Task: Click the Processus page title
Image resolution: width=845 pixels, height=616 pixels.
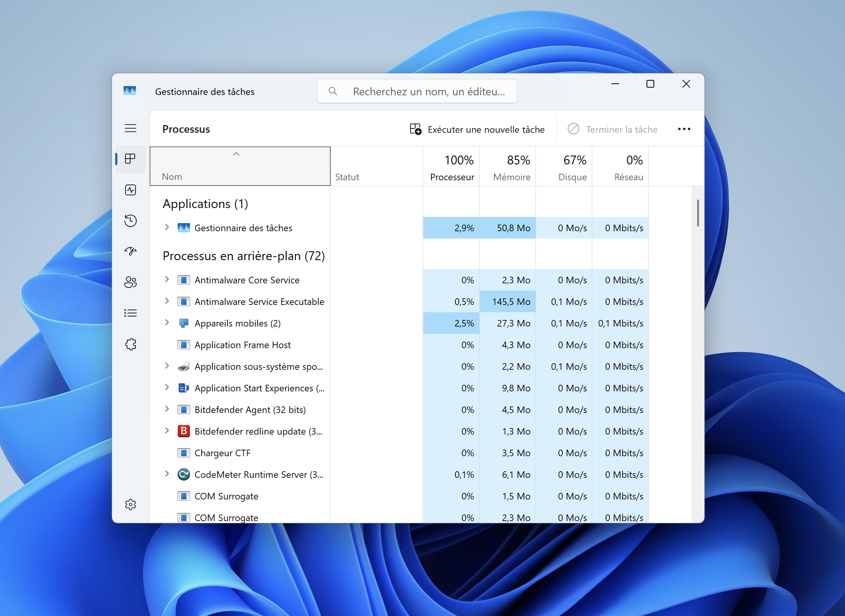Action: coord(186,129)
